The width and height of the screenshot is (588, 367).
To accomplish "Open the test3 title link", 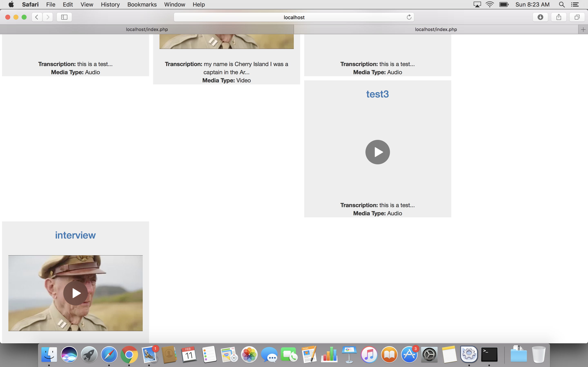I will pos(377,94).
